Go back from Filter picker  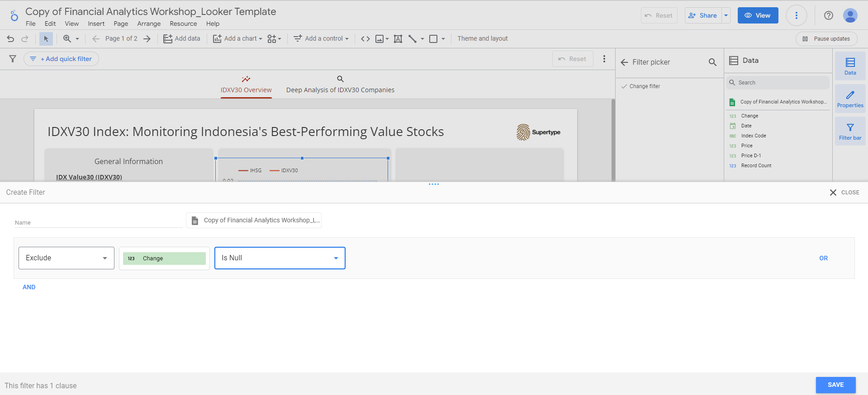625,62
